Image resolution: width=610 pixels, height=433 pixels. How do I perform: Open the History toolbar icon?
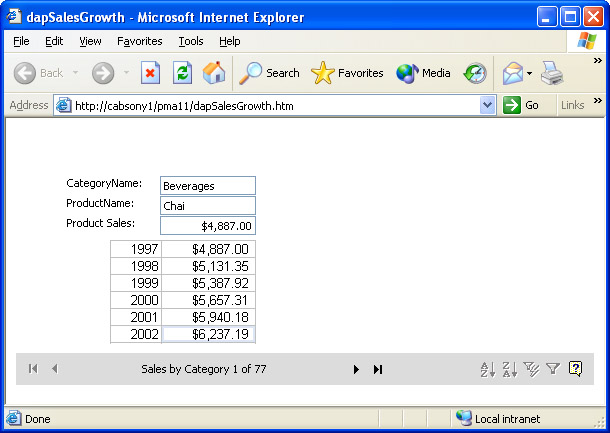coord(475,73)
